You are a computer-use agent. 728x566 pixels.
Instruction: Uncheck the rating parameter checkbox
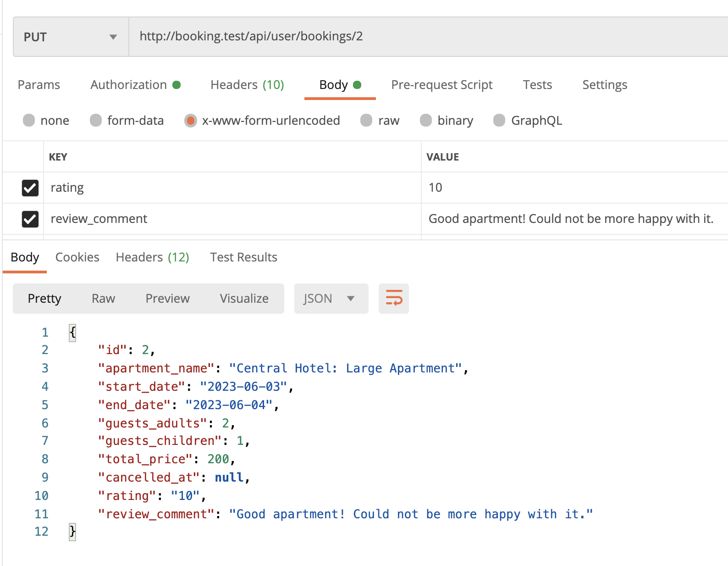coord(30,188)
